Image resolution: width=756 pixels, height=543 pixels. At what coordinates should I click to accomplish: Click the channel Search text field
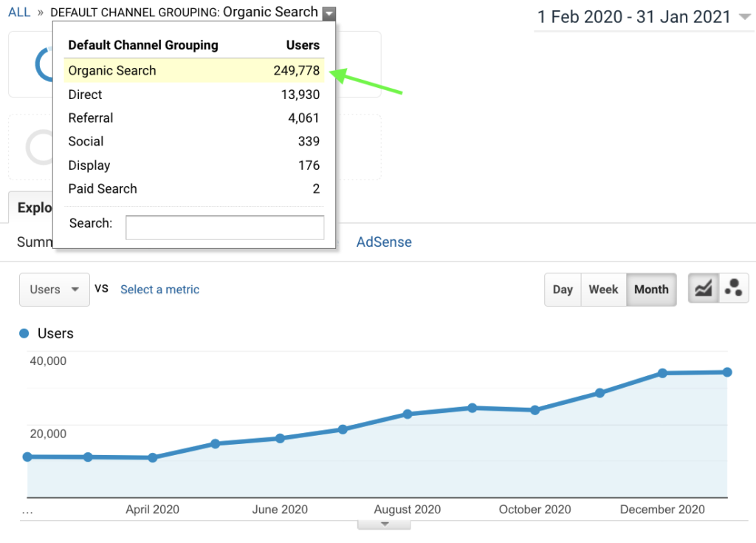(224, 228)
